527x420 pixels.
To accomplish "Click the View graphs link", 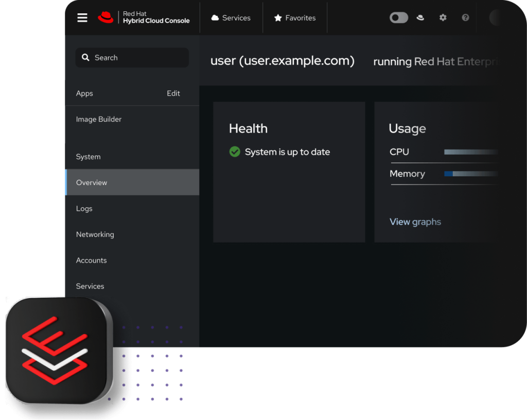I will 415,222.
